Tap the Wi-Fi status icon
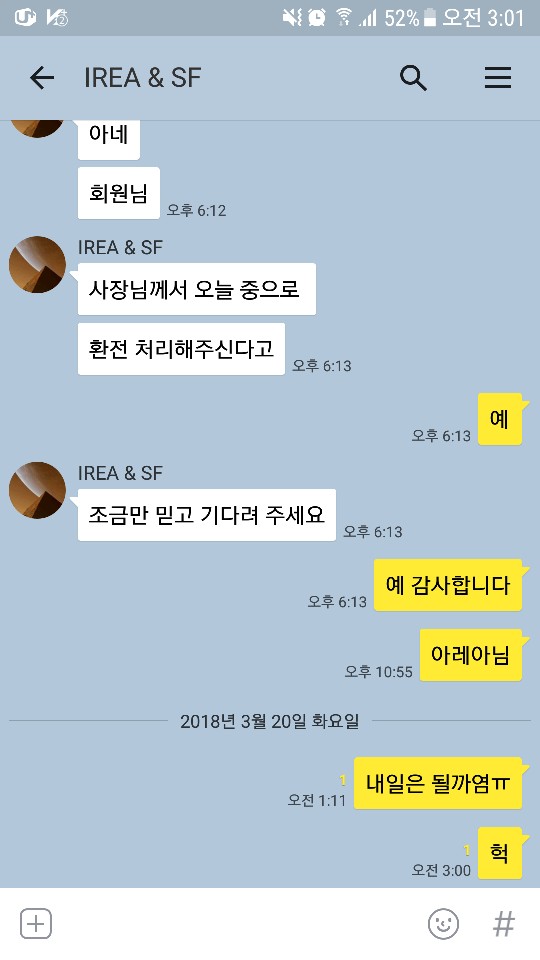This screenshot has width=540, height=960. click(x=345, y=18)
